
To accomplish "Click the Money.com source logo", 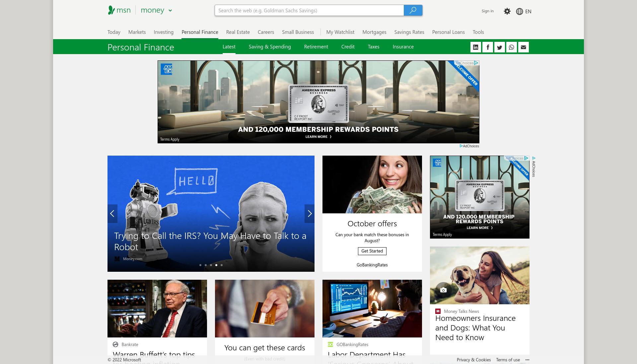I will point(117,259).
